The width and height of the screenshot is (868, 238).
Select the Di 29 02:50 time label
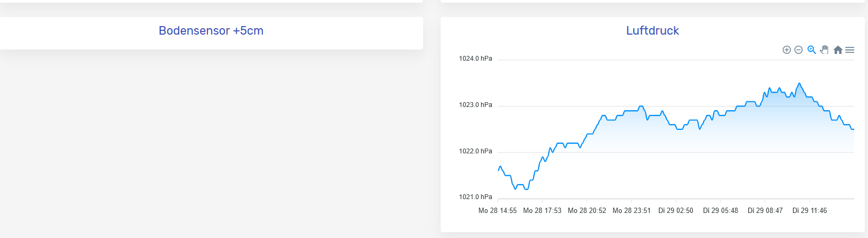coord(676,211)
